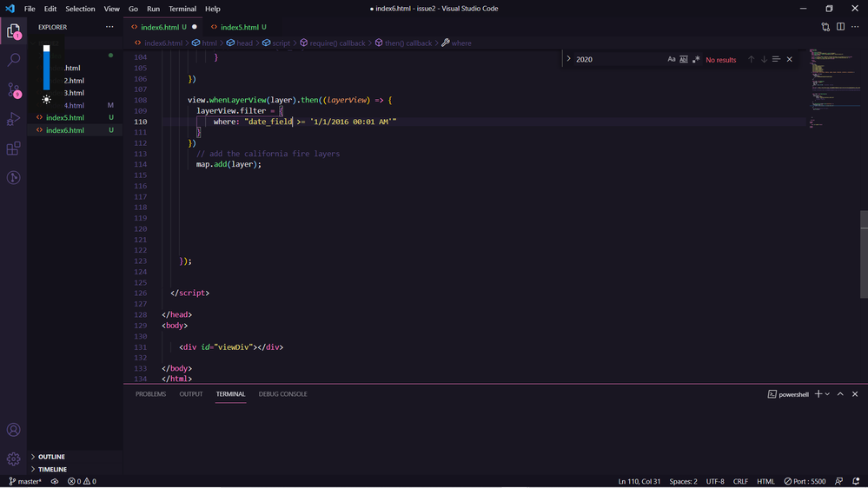Close the bottom terminal panel

tap(855, 394)
